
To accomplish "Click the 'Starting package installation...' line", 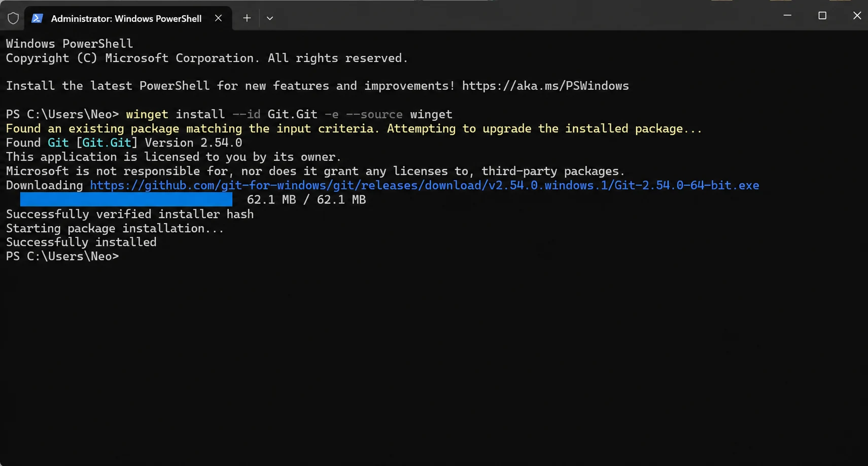I will (x=115, y=228).
